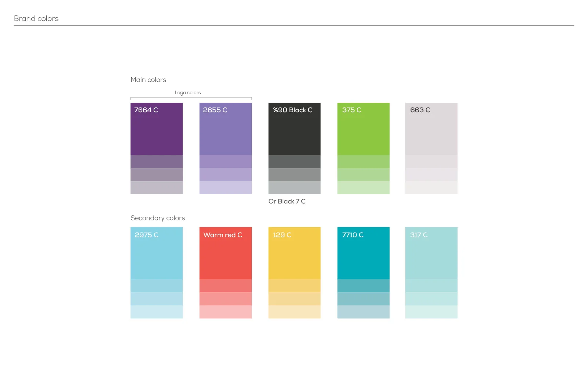Select the lightest tint under 2655 C
The width and height of the screenshot is (588, 368).
(226, 188)
